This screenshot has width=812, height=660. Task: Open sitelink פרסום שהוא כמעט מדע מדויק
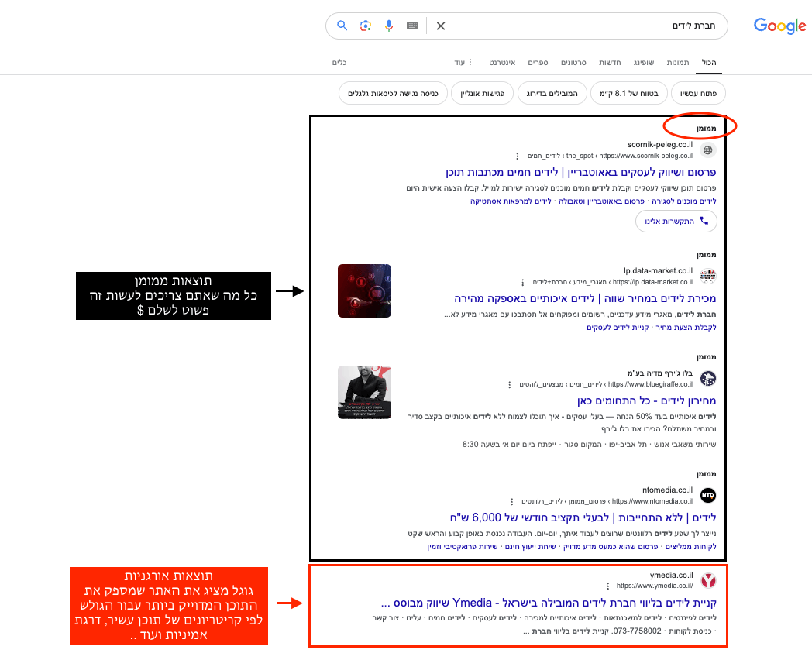[611, 547]
